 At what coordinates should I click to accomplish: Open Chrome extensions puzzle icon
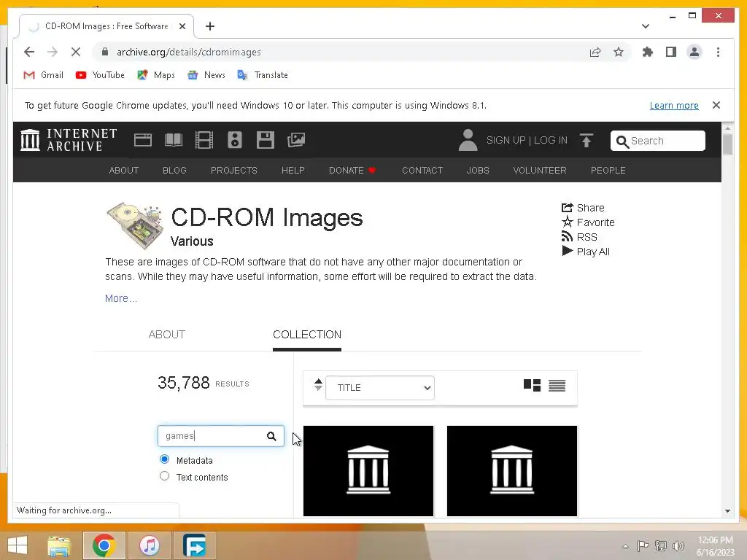648,52
